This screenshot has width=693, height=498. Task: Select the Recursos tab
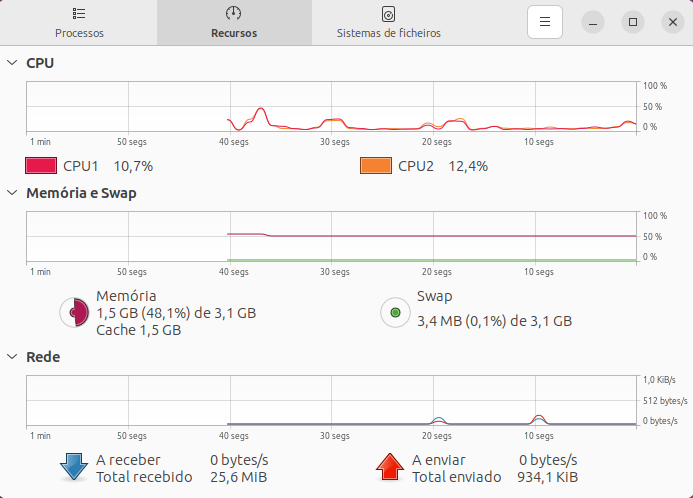point(233,23)
